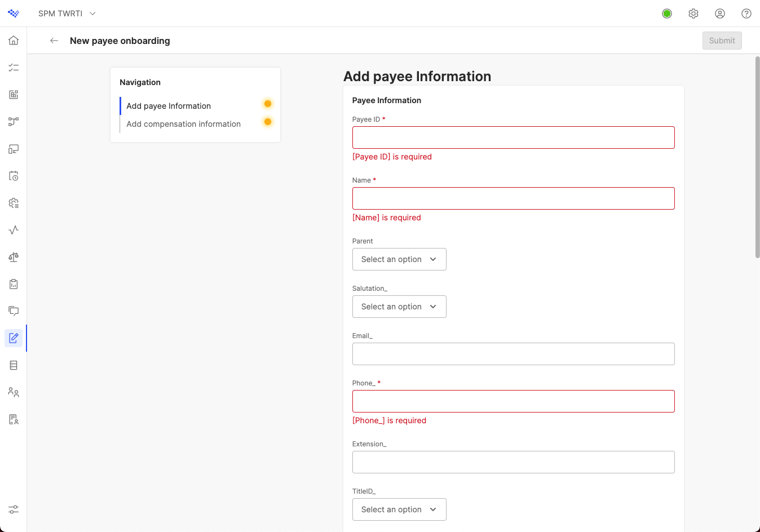Viewport: 760px width, 532px height.
Task: Open the checklist tasks icon in sidebar
Action: click(x=14, y=68)
